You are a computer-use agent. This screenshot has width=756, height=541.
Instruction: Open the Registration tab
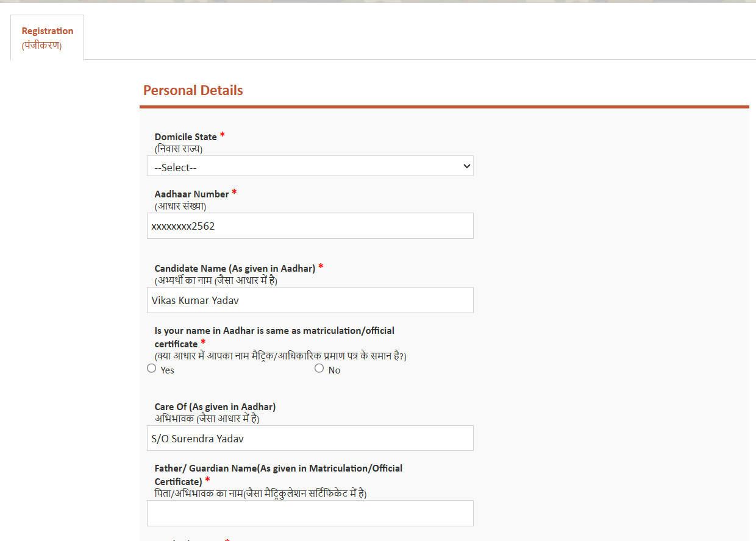click(48, 37)
